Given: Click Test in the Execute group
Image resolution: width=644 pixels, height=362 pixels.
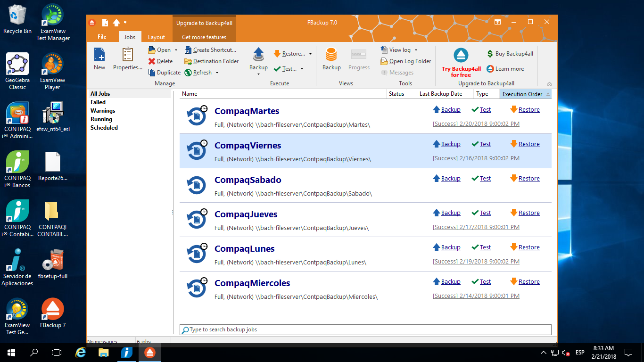Looking at the screenshot, I should 285,69.
